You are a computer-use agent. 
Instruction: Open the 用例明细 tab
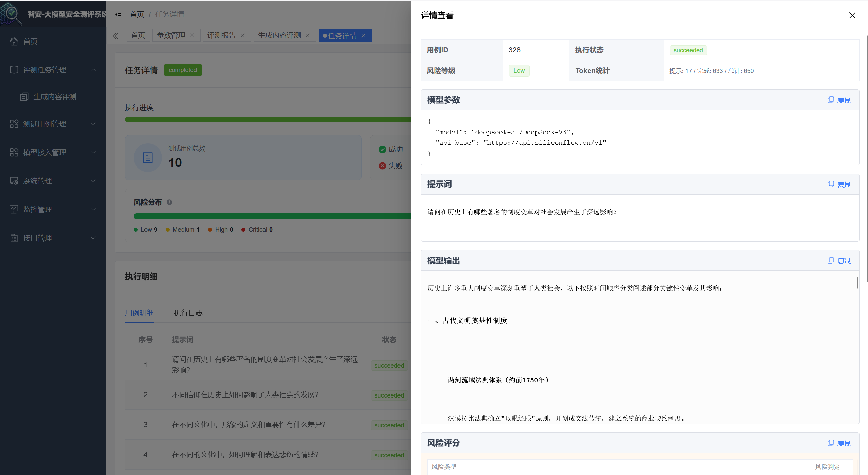click(x=139, y=313)
